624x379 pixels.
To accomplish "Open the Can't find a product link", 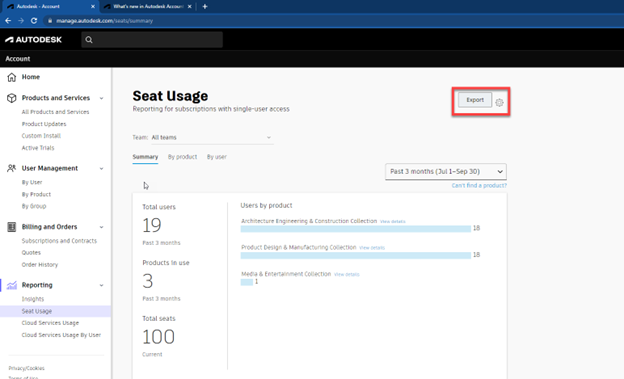I will tap(479, 186).
